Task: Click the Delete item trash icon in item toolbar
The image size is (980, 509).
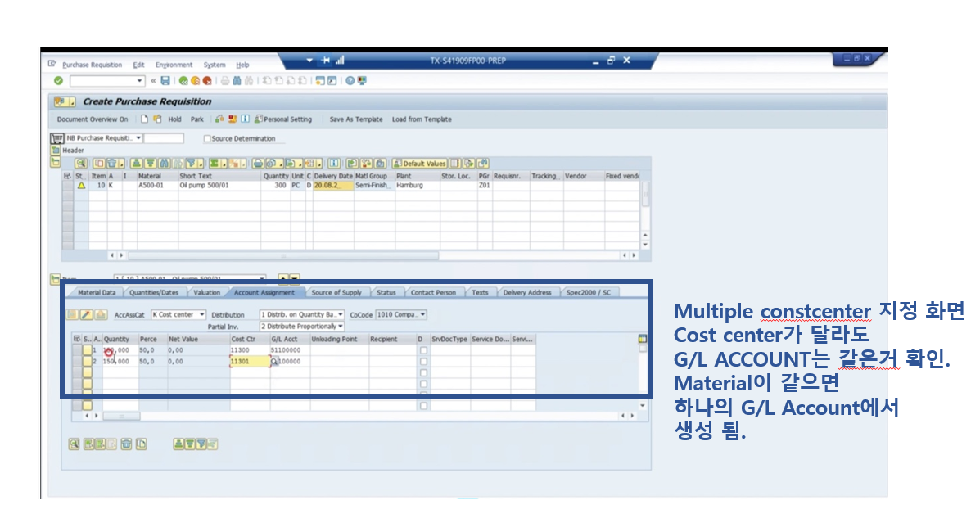Action: [x=111, y=163]
